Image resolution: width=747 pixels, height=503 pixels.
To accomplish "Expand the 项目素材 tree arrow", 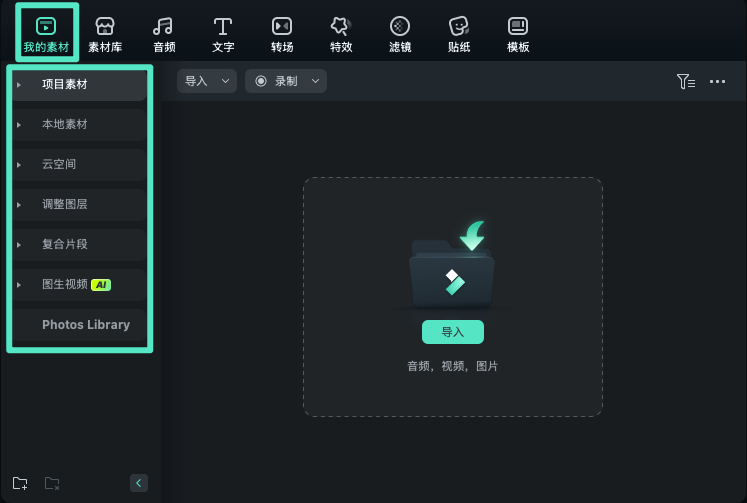I will [19, 85].
